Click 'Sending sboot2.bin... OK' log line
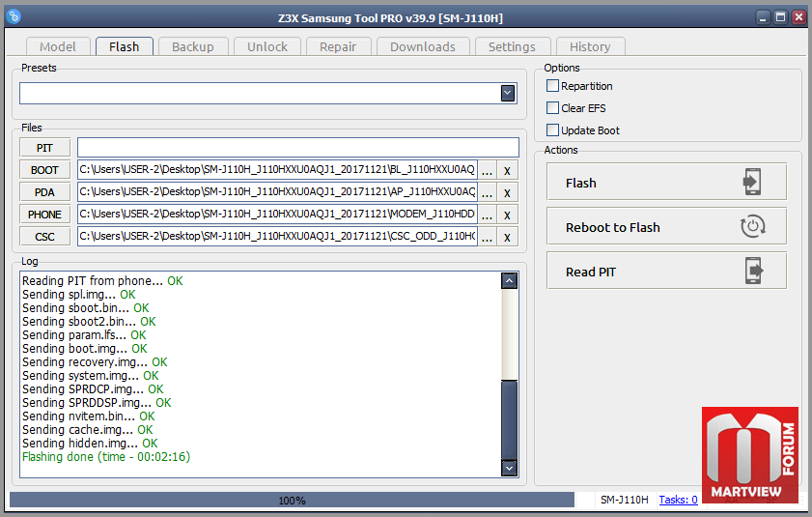The height and width of the screenshot is (517, 812). pyautogui.click(x=89, y=322)
